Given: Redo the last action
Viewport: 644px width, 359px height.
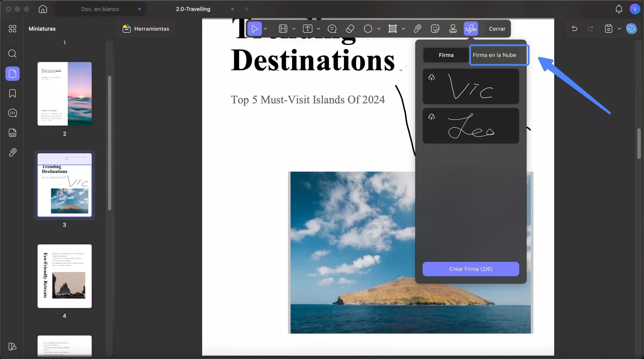Looking at the screenshot, I should [x=590, y=29].
